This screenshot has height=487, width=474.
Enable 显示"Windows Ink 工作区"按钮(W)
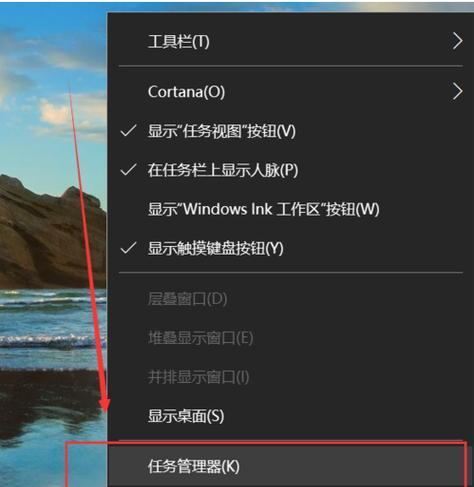(291, 209)
